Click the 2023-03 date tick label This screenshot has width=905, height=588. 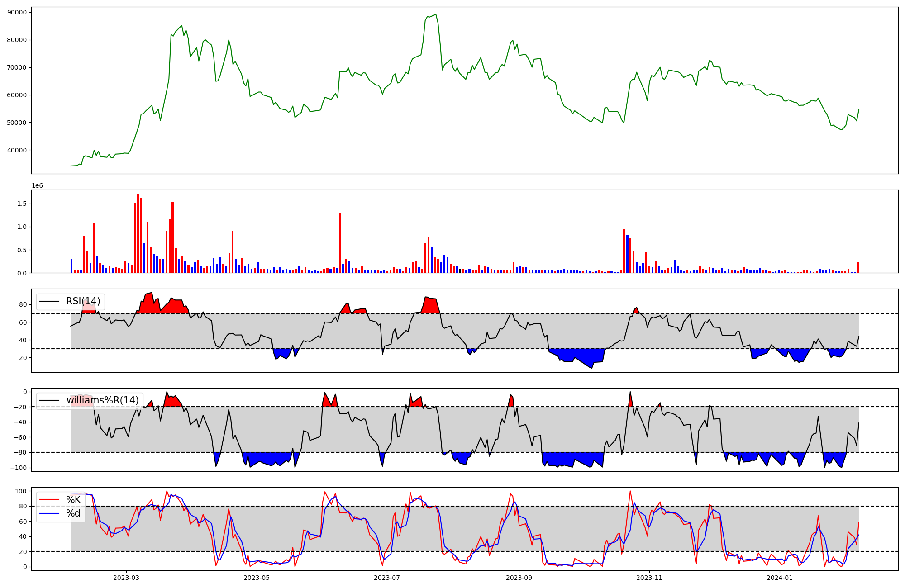click(126, 578)
